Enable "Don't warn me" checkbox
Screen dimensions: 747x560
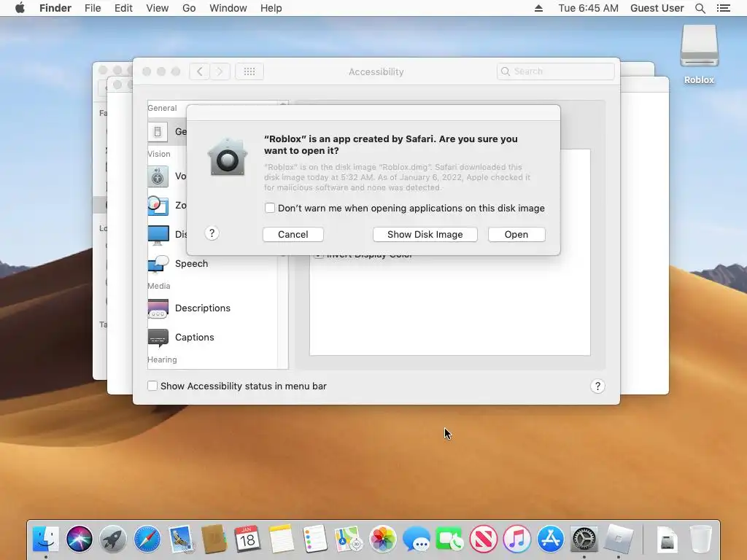click(x=270, y=208)
